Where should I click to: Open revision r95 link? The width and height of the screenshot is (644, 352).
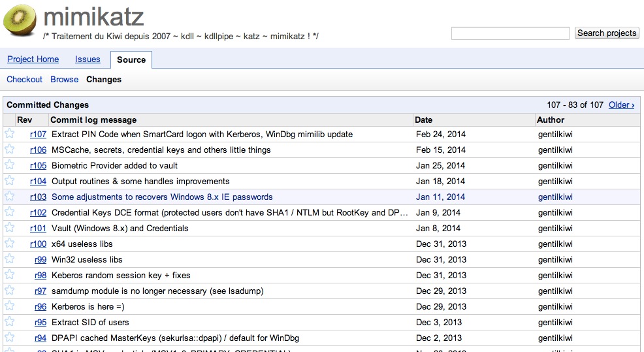40,323
